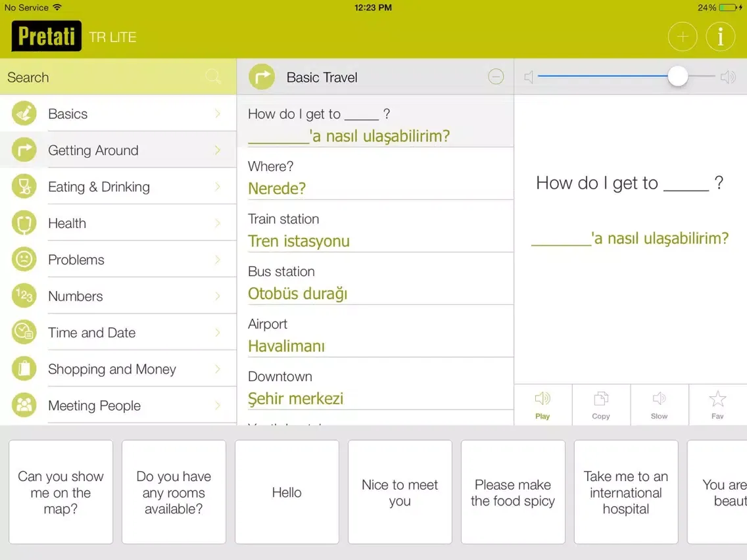747x560 pixels.
Task: Click the 12:23 PM clock in status bar
Action: (x=373, y=8)
